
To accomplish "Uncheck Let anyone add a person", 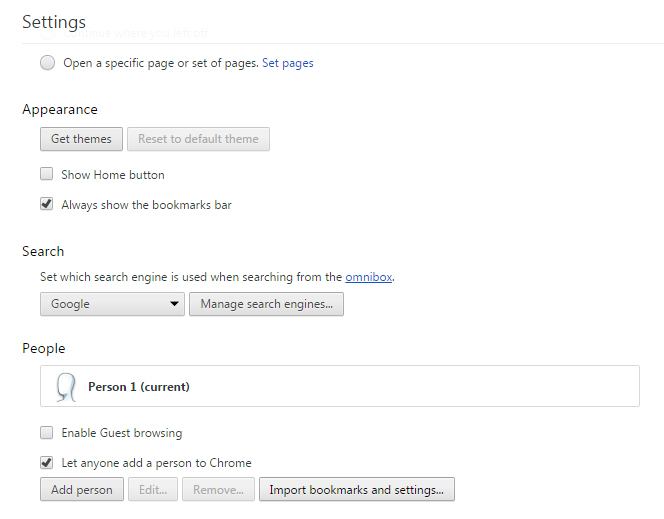I will 47,463.
